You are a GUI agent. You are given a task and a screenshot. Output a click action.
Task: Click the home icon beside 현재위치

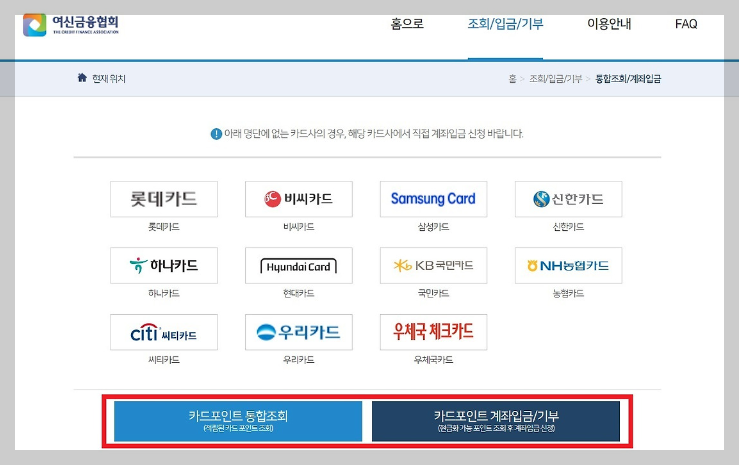(82, 78)
